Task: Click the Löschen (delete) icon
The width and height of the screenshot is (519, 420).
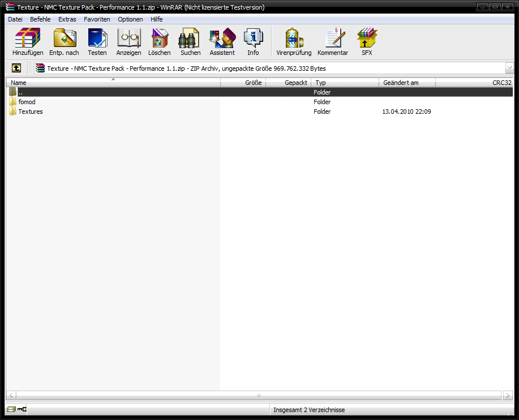Action: point(160,38)
